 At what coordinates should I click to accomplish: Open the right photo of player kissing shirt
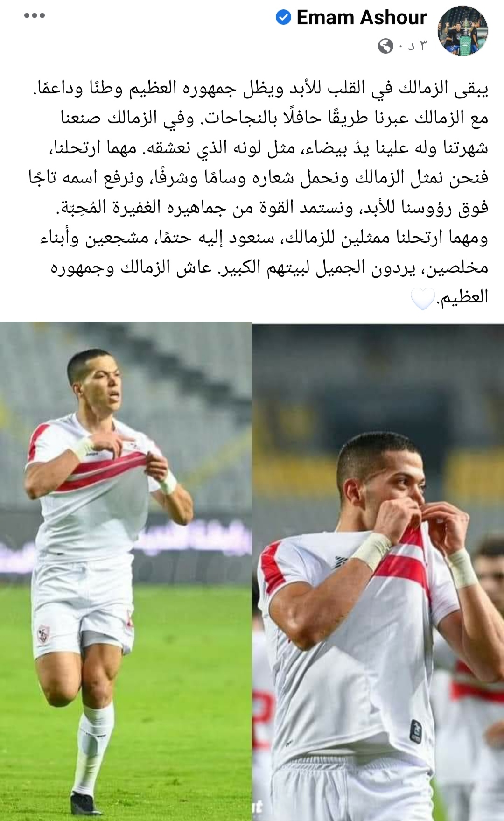[378, 571]
